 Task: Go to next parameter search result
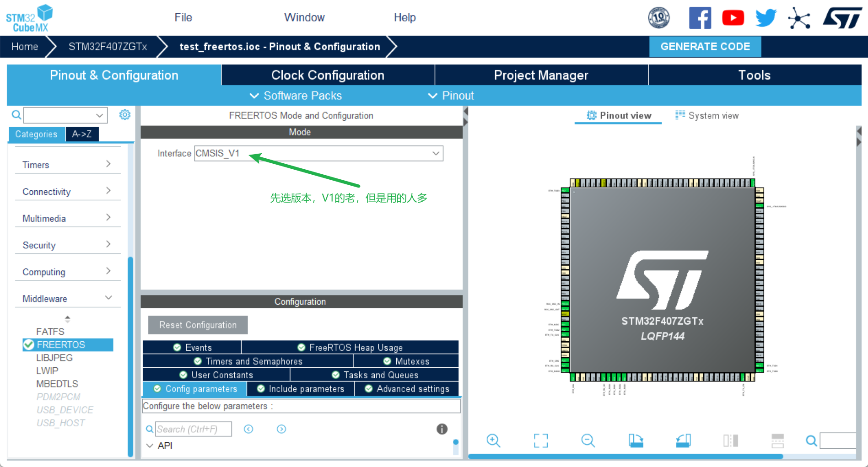point(281,429)
